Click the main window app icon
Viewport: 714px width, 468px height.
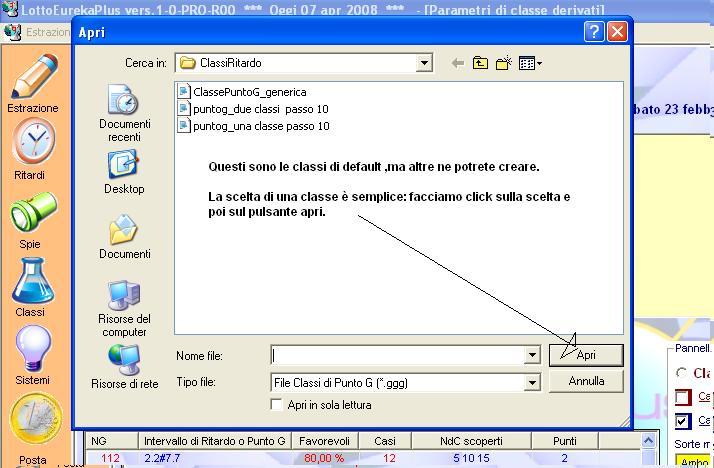[x=10, y=8]
